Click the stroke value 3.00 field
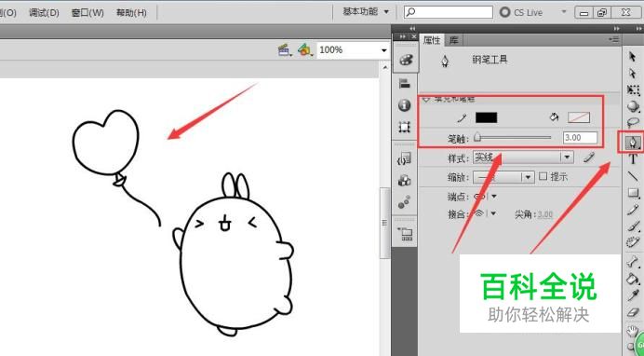 click(x=580, y=138)
